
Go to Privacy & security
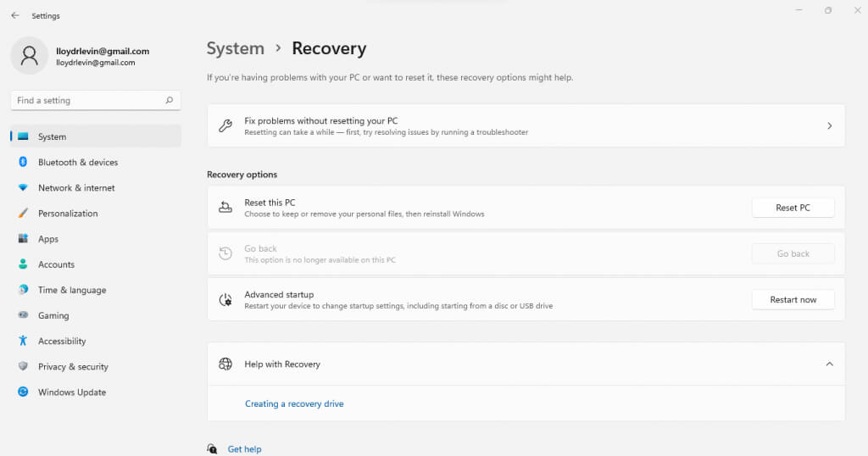(95, 366)
